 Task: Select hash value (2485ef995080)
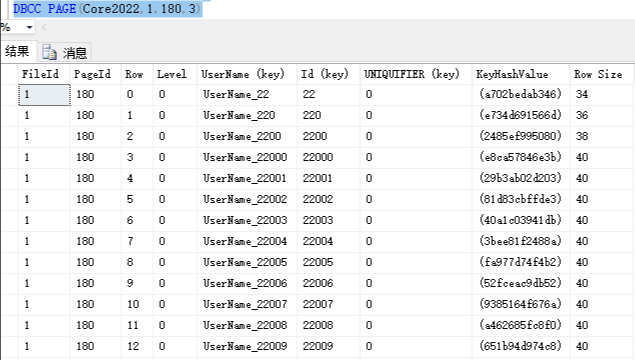(x=521, y=136)
